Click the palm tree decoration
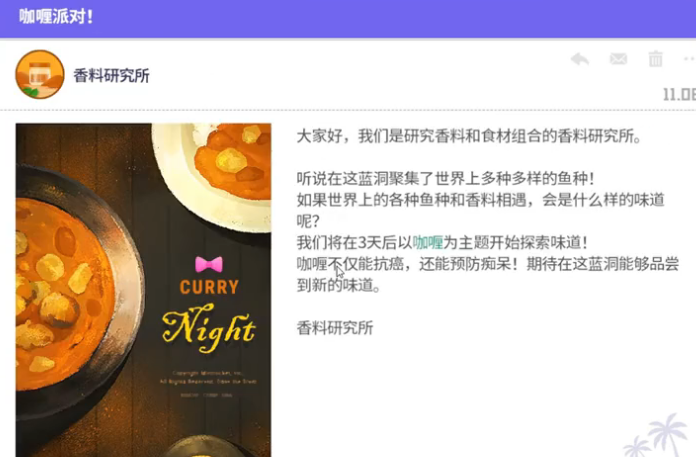The width and height of the screenshot is (696, 457). click(x=658, y=436)
